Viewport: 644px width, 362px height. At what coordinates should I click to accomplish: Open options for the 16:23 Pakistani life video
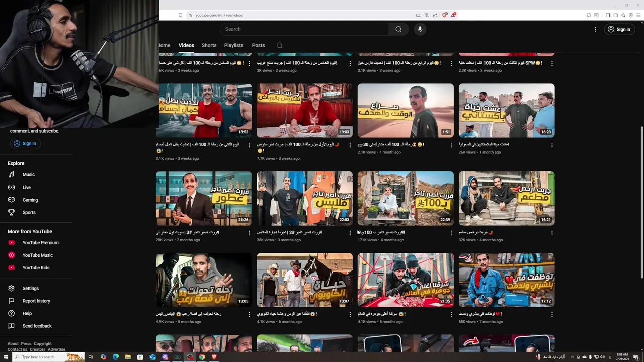(552, 145)
